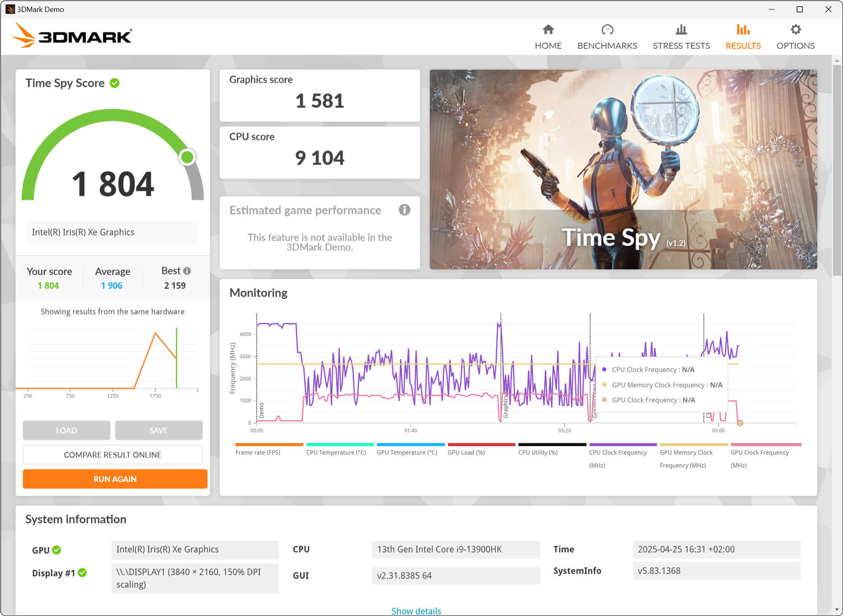Click the Time Spy benchmark thumbnail image
This screenshot has height=616, width=843.
(x=623, y=169)
